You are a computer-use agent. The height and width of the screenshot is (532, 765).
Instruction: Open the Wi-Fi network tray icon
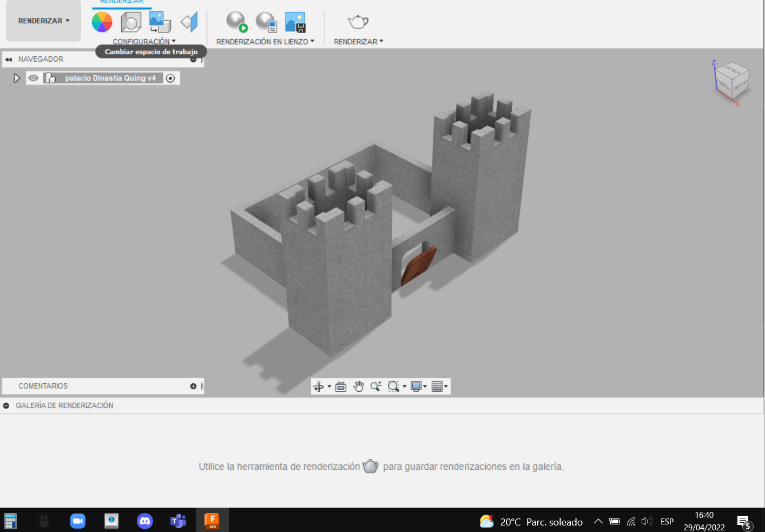(x=631, y=522)
